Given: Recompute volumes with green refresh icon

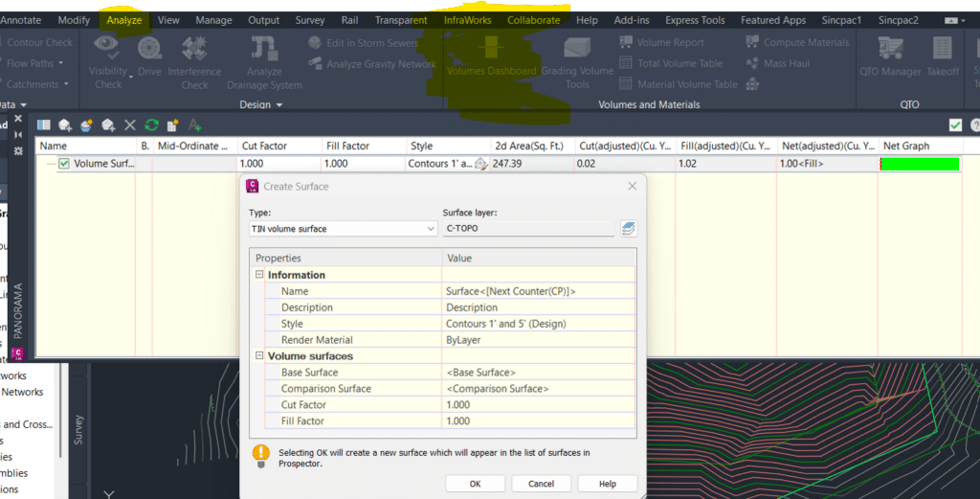Looking at the screenshot, I should pyautogui.click(x=152, y=125).
